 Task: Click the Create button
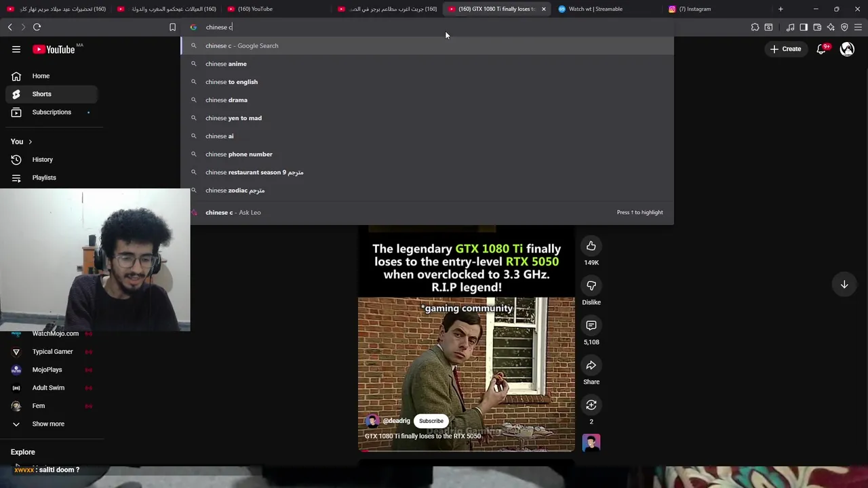point(785,49)
